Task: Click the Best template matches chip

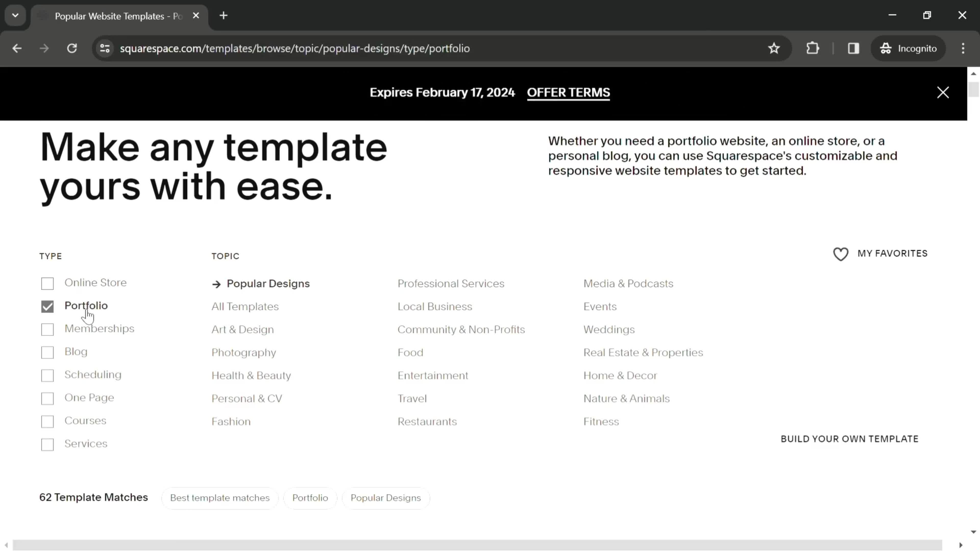Action: point(220,498)
